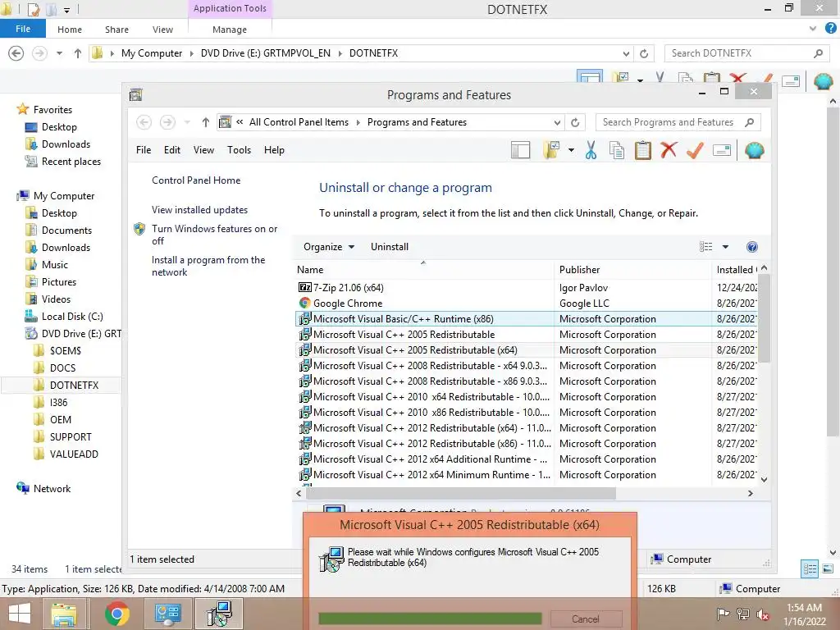Click the horizontal scrollbar under the program list
Viewport: 840px width, 630px height.
[461, 493]
